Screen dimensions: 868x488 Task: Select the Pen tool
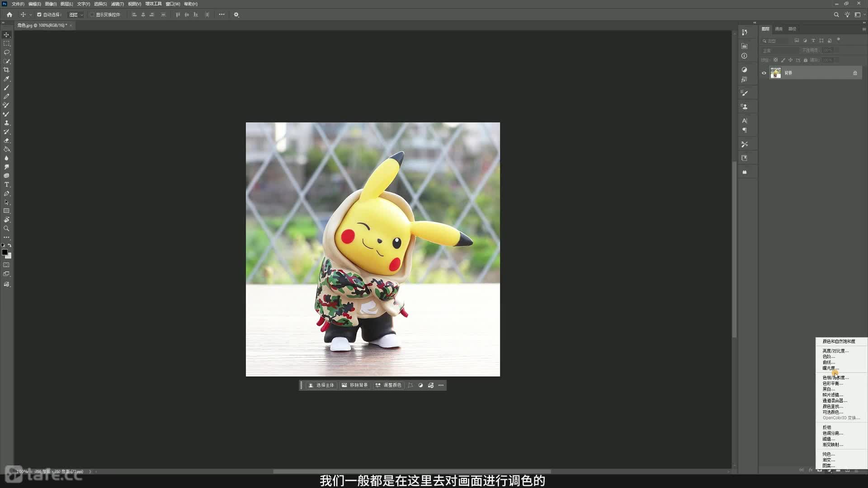[x=6, y=193]
